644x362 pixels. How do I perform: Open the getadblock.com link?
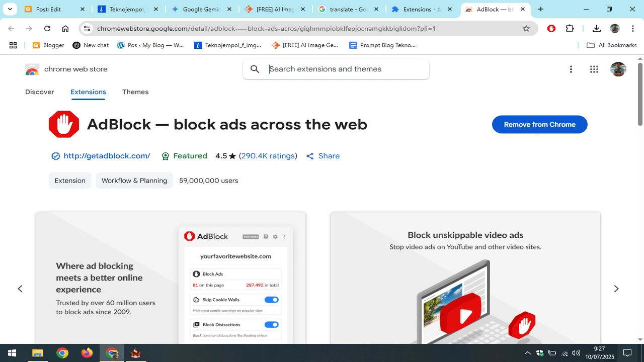107,156
